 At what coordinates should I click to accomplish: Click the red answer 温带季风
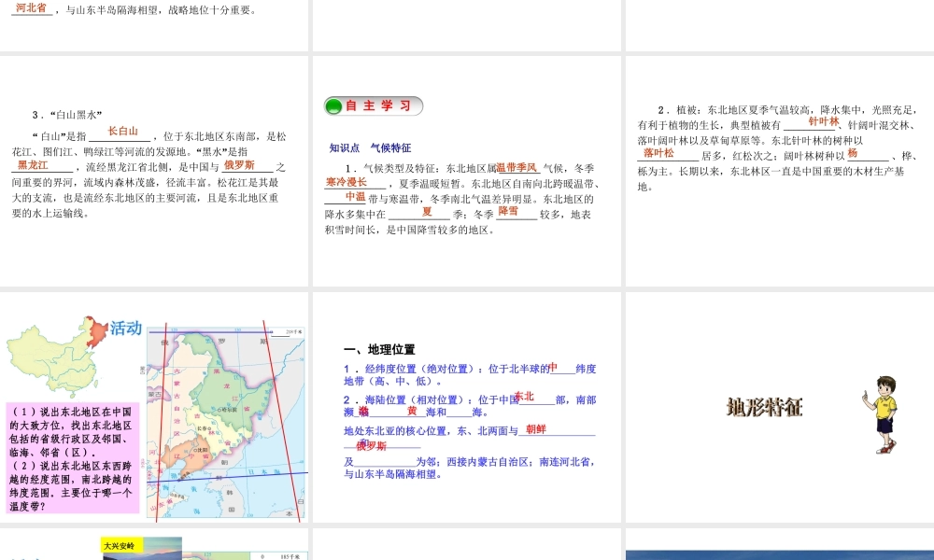tap(517, 168)
